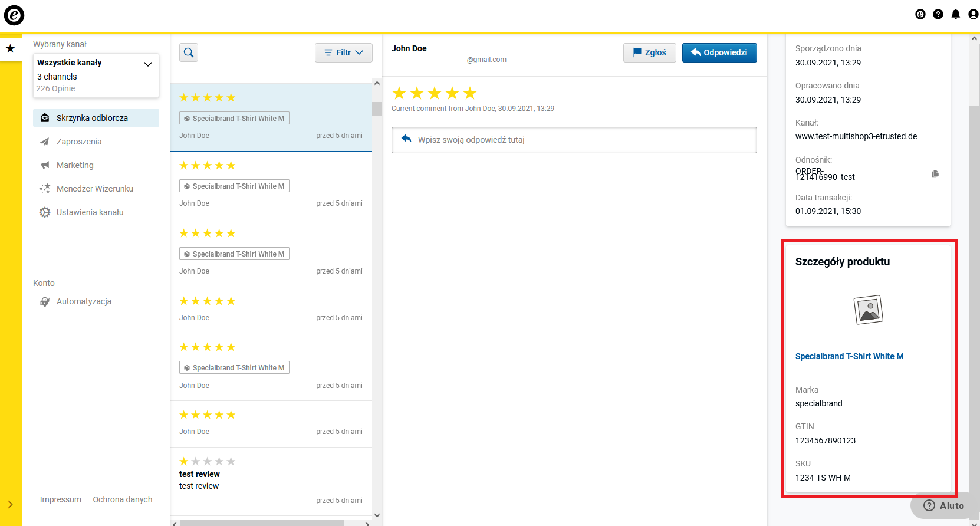
Task: Open Automatyzacja under Konto
Action: tap(84, 301)
